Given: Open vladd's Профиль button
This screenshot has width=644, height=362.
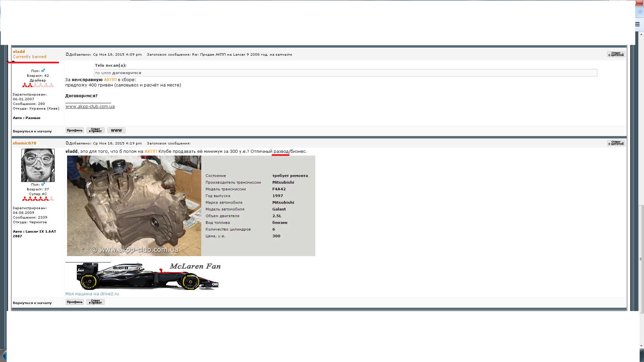Looking at the screenshot, I should 74,130.
